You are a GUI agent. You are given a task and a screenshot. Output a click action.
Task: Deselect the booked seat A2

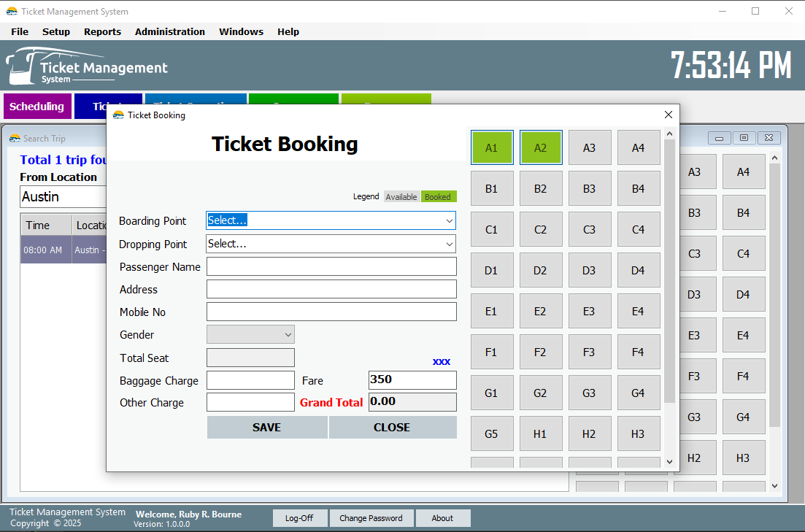(541, 147)
